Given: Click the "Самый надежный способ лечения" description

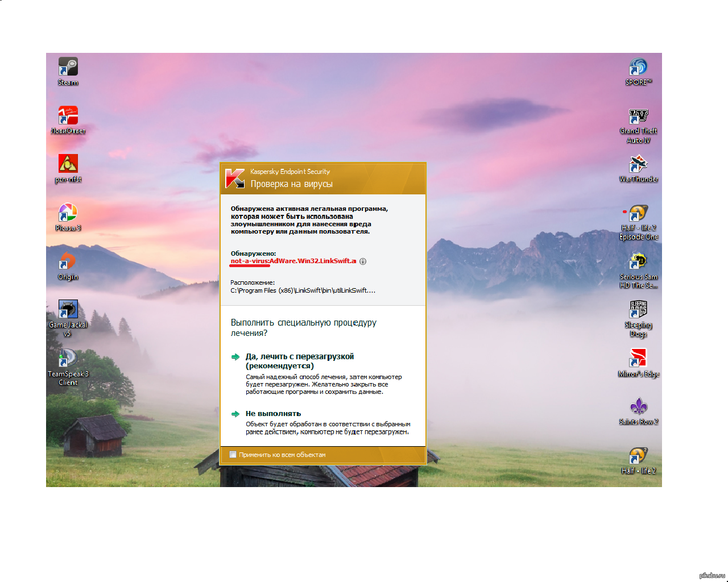Looking at the screenshot, I should (x=324, y=384).
